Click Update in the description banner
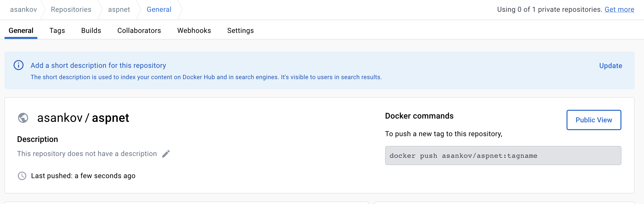644x204 pixels. (x=611, y=66)
